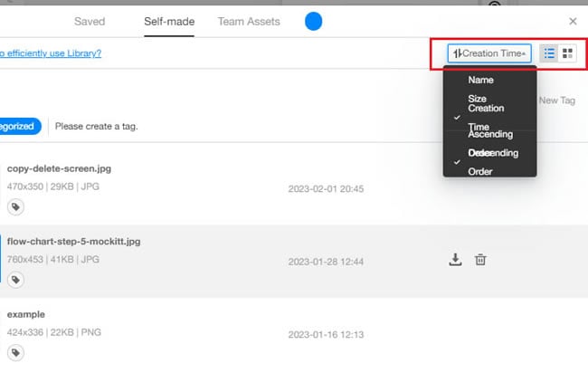
Task: Select the example asset name
Action: coord(26,314)
